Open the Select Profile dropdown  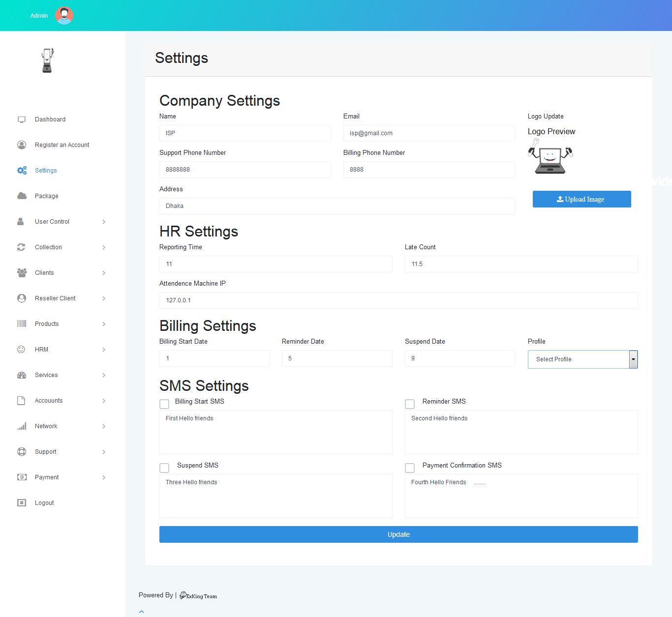tap(583, 359)
